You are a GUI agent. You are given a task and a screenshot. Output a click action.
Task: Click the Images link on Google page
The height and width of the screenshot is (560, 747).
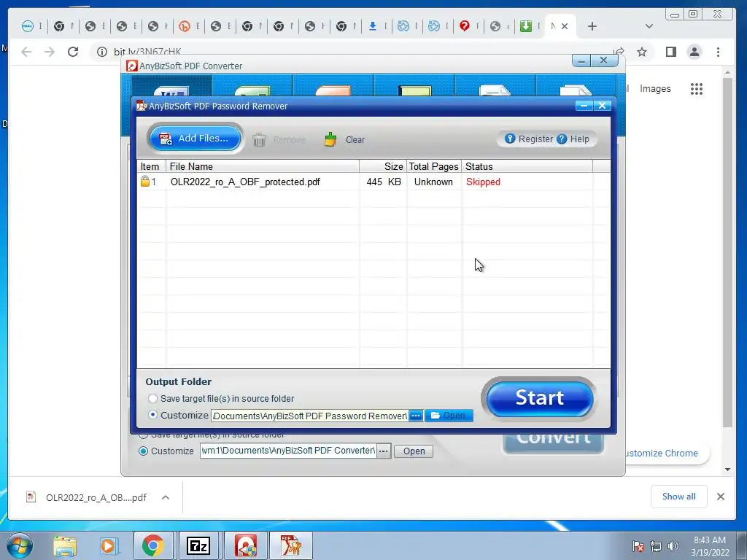pos(655,88)
